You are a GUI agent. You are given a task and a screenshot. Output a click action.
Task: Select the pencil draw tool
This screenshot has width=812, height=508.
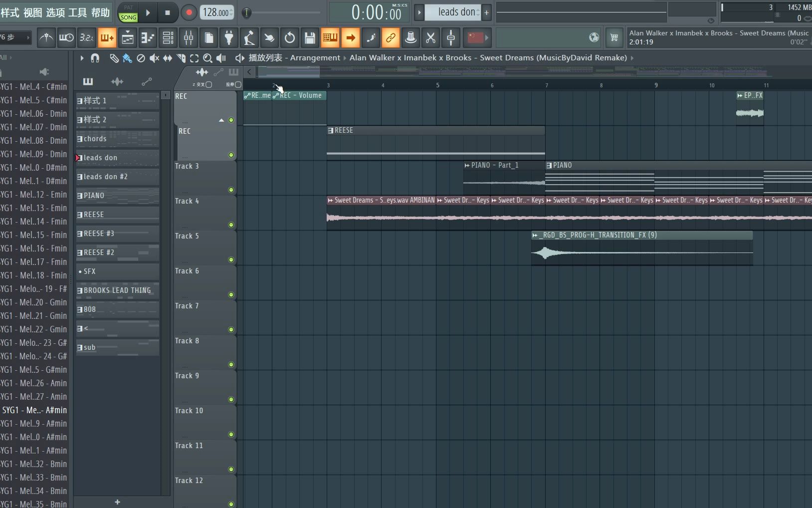point(114,58)
